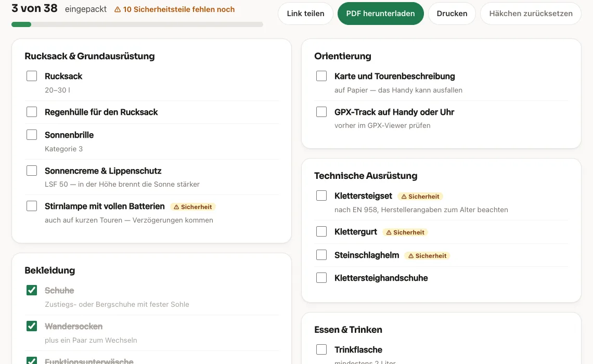Reset checks with Häkchen zurücksetzen
The width and height of the screenshot is (593, 364).
(531, 14)
